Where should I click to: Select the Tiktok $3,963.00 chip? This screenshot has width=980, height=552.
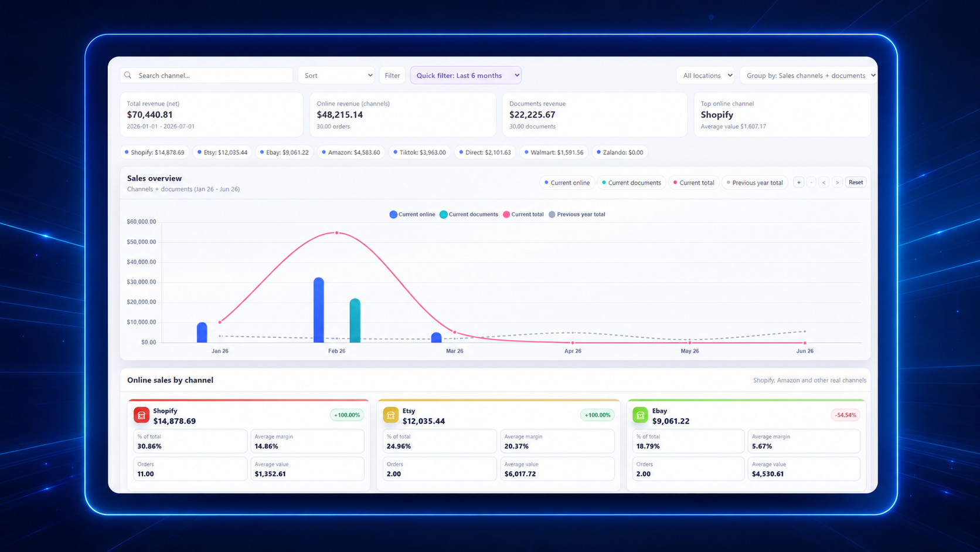tap(419, 153)
